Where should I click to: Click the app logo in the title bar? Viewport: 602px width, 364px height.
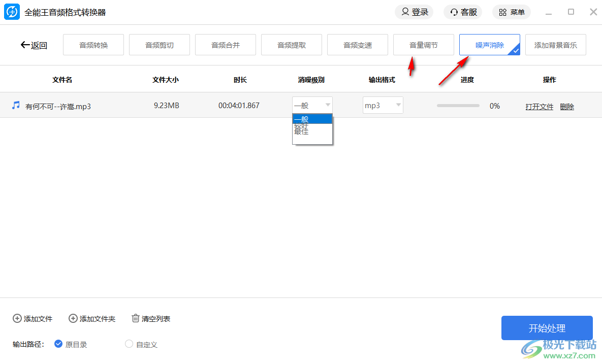click(x=11, y=12)
